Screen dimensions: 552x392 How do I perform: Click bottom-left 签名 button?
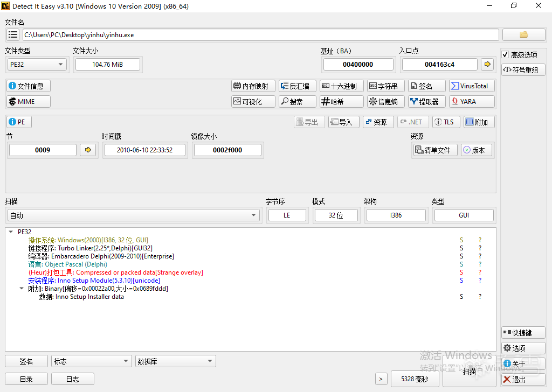pyautogui.click(x=26, y=361)
